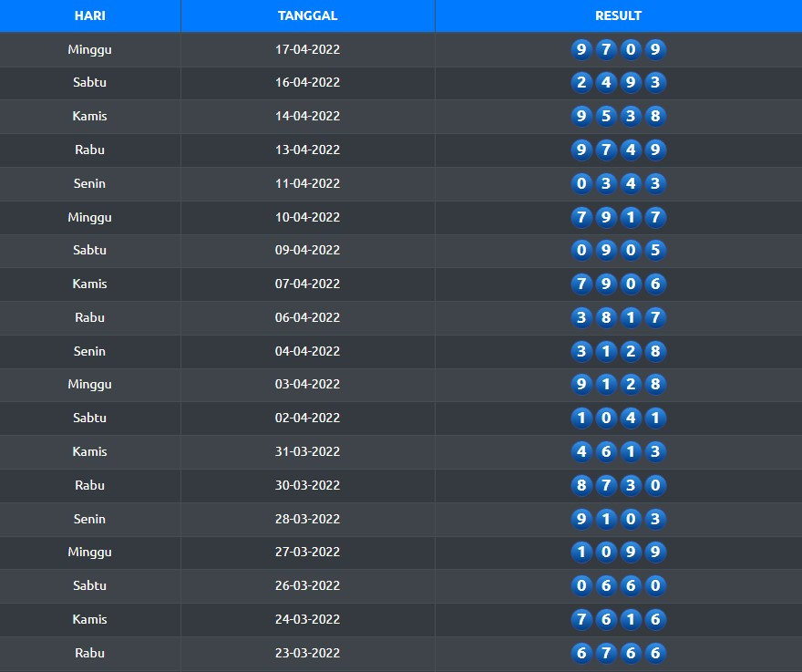Select the date 30-03-2022
This screenshot has height=672, width=802.
coord(307,486)
